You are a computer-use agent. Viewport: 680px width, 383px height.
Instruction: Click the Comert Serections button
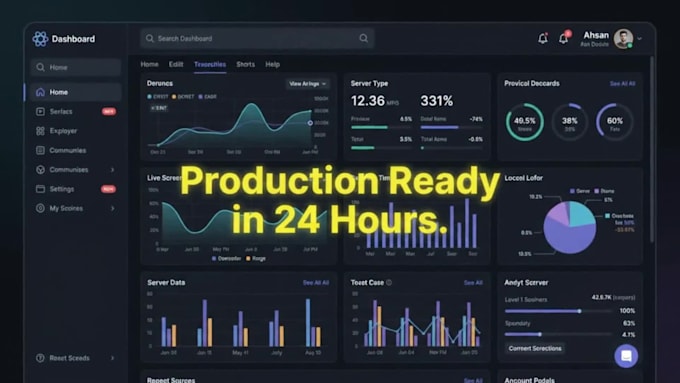click(x=535, y=348)
